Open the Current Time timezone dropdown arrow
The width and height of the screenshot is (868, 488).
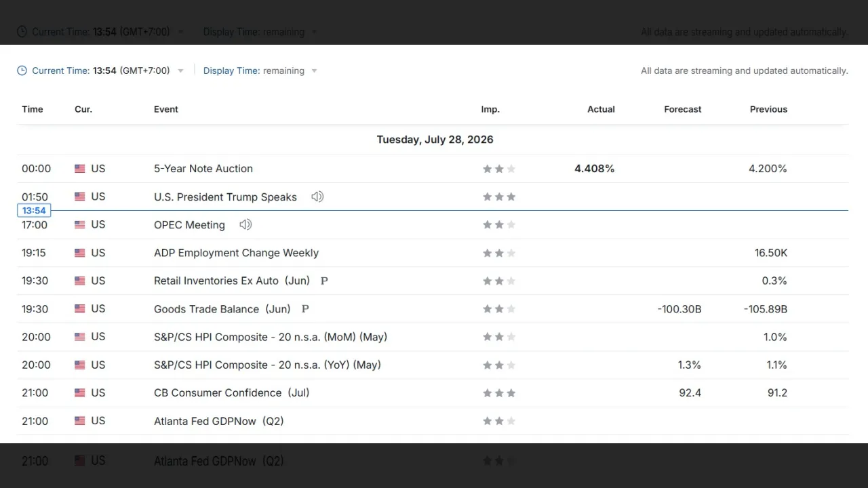click(x=180, y=71)
